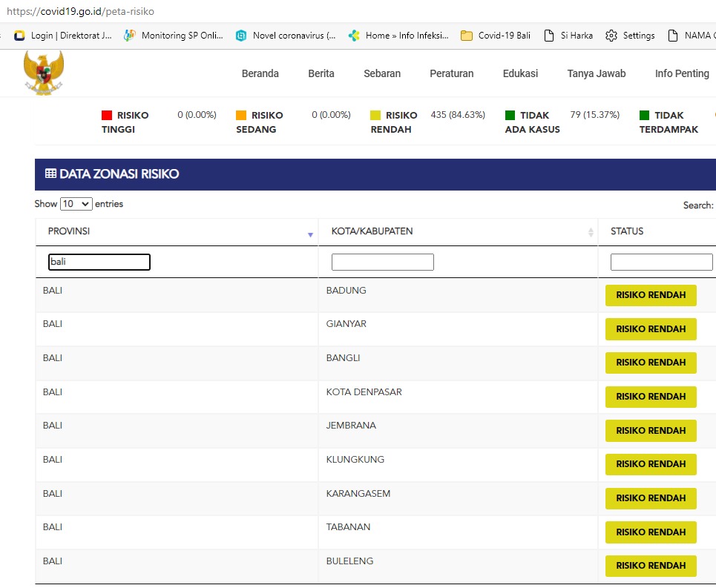Image resolution: width=716 pixels, height=588 pixels.
Task: Open the Login Direktorat bookmark icon
Action: coord(20,36)
